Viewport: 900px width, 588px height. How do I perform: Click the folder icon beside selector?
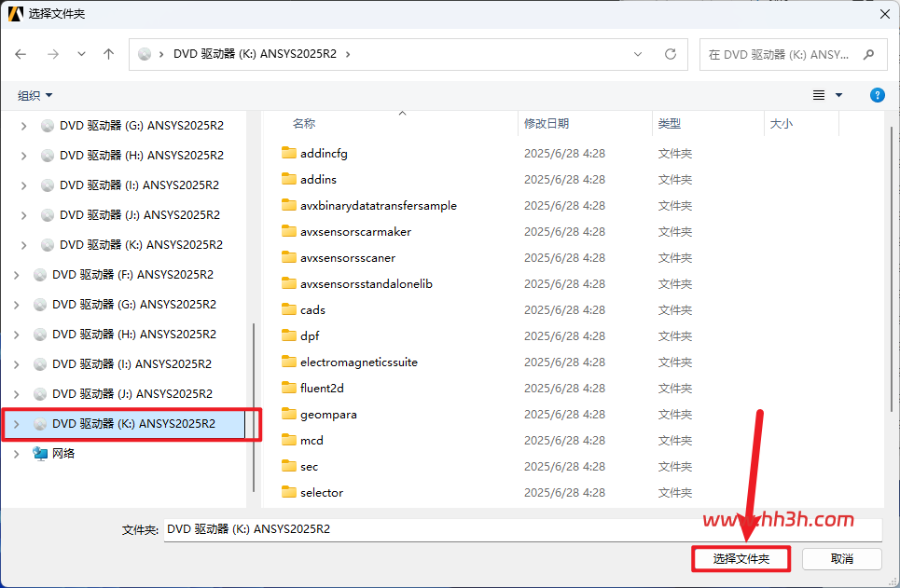click(x=289, y=492)
